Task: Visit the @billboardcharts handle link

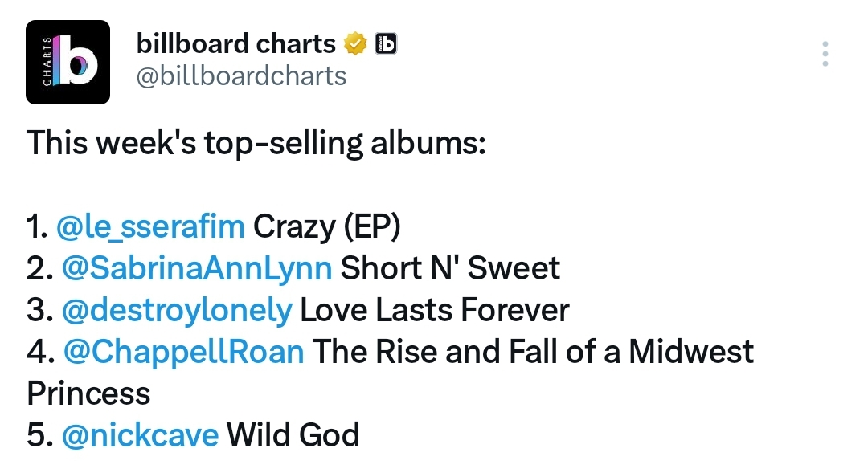Action: click(241, 75)
